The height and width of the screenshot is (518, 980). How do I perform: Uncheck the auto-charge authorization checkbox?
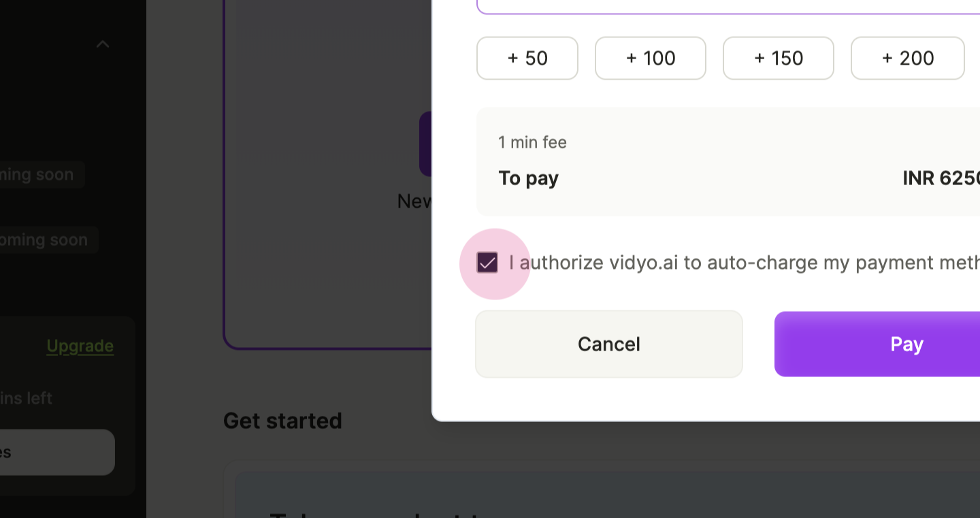(487, 263)
